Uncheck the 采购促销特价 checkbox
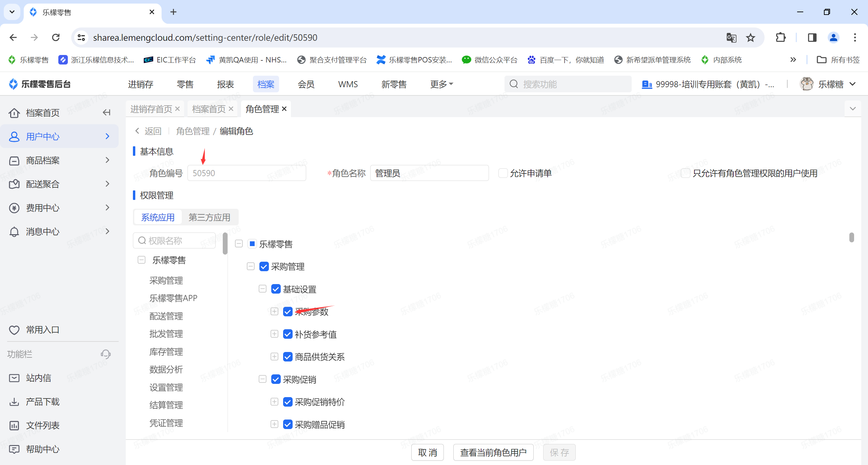This screenshot has width=868, height=465. tap(288, 402)
